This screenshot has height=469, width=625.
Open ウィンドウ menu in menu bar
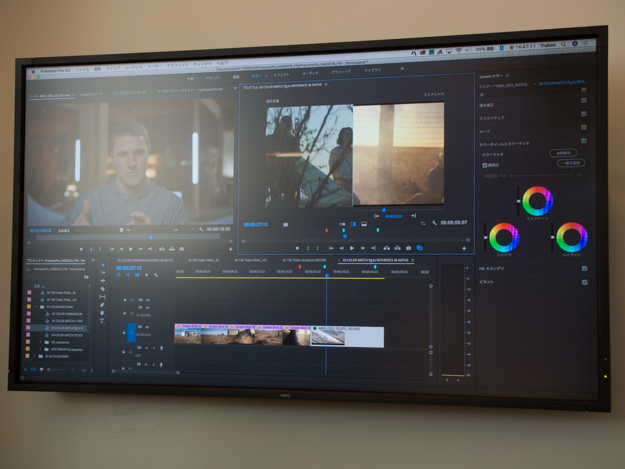[202, 64]
